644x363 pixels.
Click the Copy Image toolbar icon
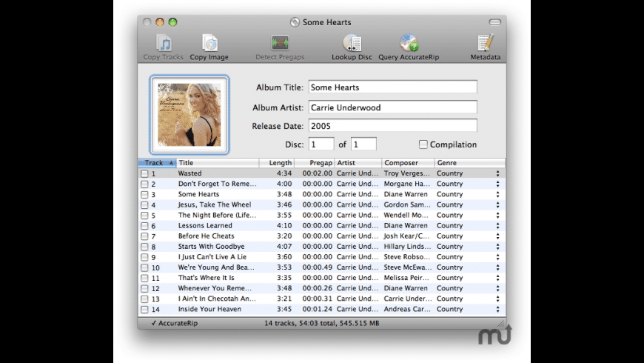(209, 47)
